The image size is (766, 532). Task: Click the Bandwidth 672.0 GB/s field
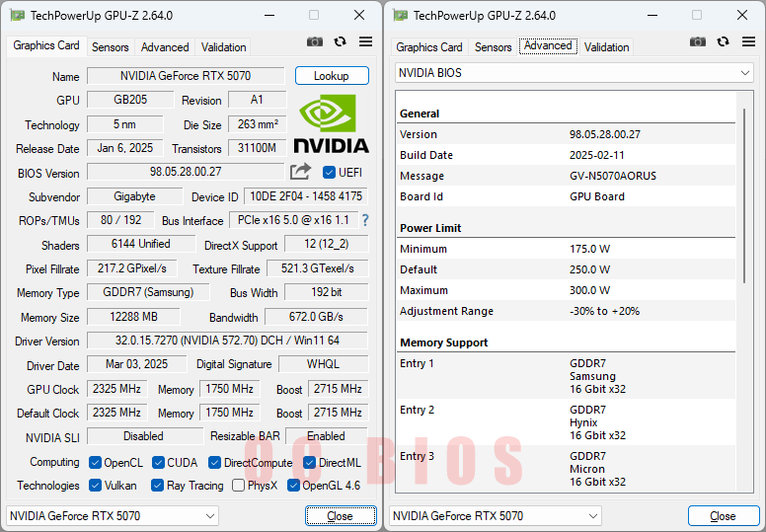point(316,317)
